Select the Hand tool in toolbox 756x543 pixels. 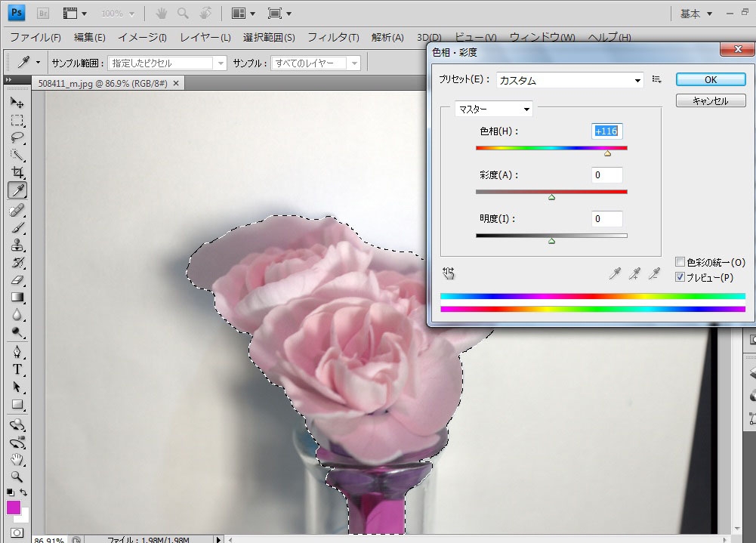17,459
